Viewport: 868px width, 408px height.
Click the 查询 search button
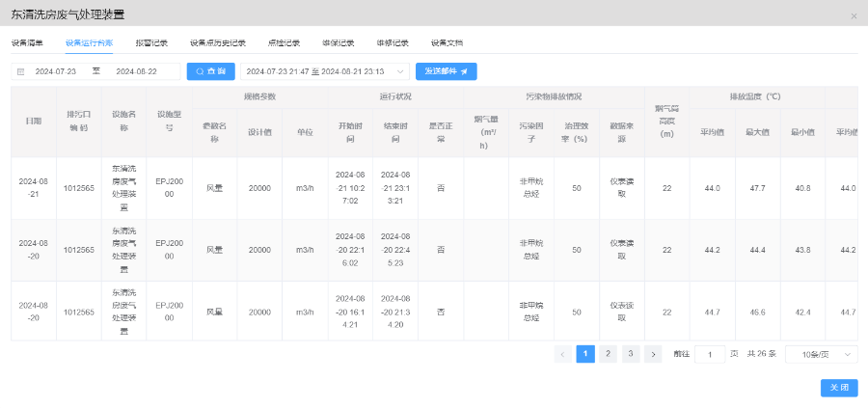(x=210, y=71)
